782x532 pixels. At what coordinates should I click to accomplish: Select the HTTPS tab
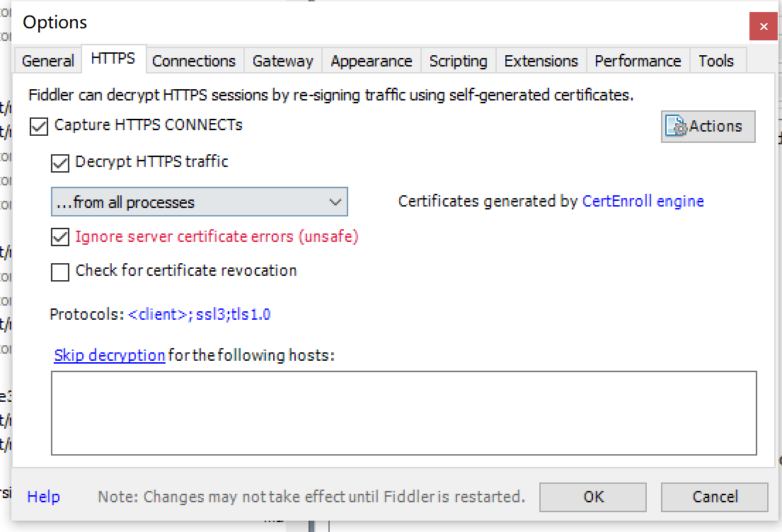point(113,59)
